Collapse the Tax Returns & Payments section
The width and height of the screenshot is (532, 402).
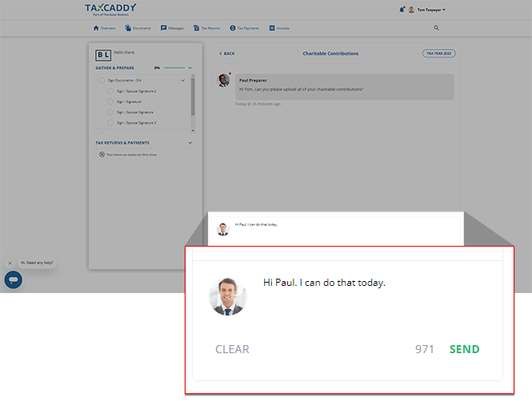[190, 143]
